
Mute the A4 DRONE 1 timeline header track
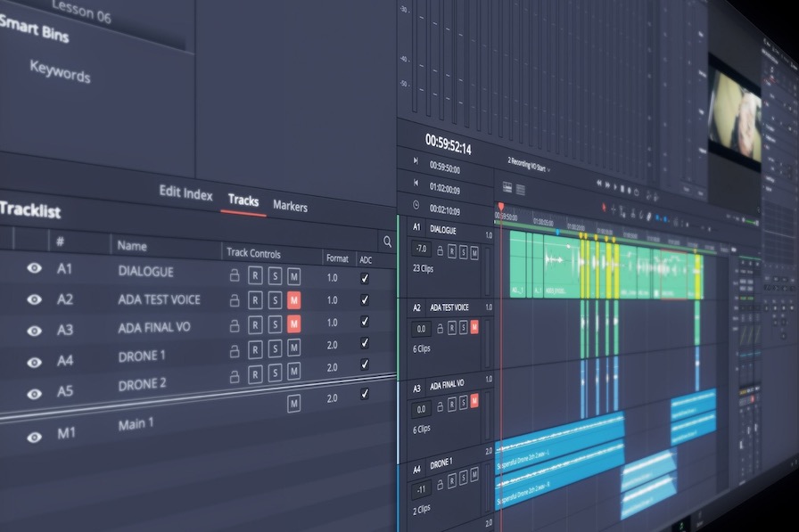[474, 475]
